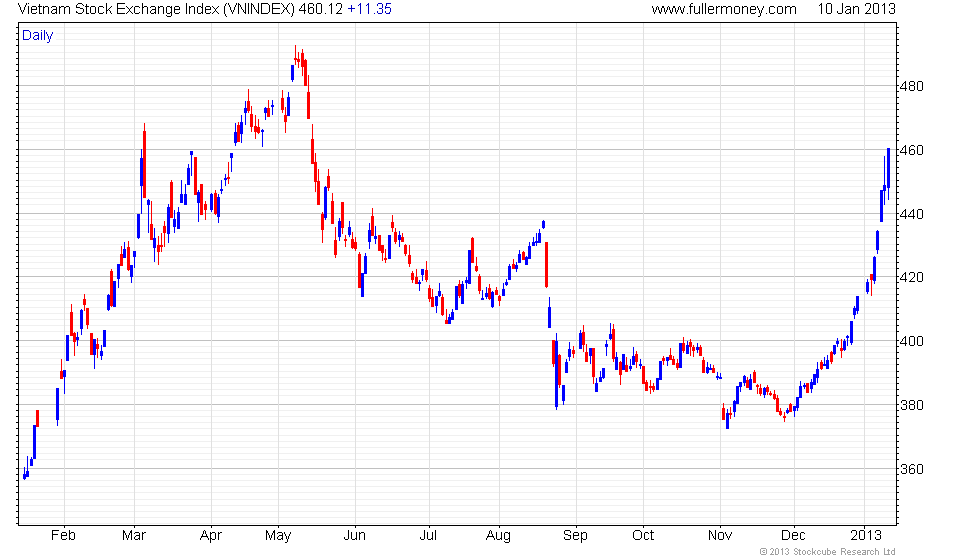Click the 2013 year label
This screenshot has width=980, height=560.
click(866, 536)
